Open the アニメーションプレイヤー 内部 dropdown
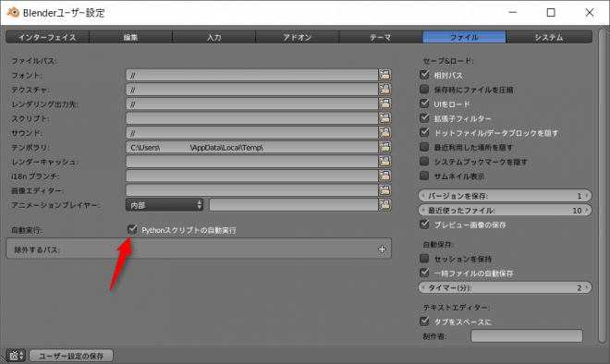This screenshot has height=364, width=610. tap(165, 204)
